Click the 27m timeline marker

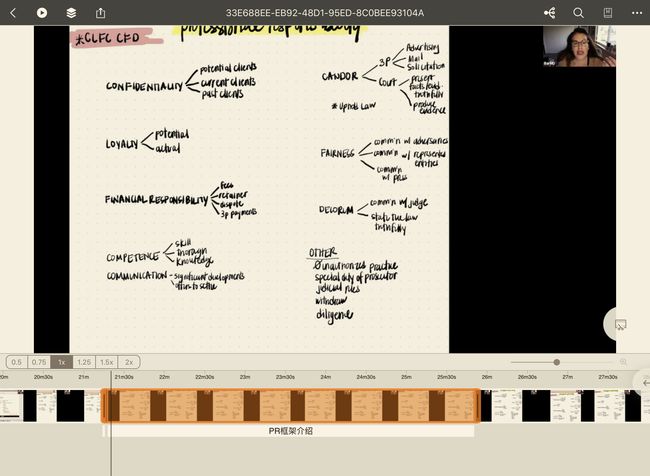tap(568, 377)
